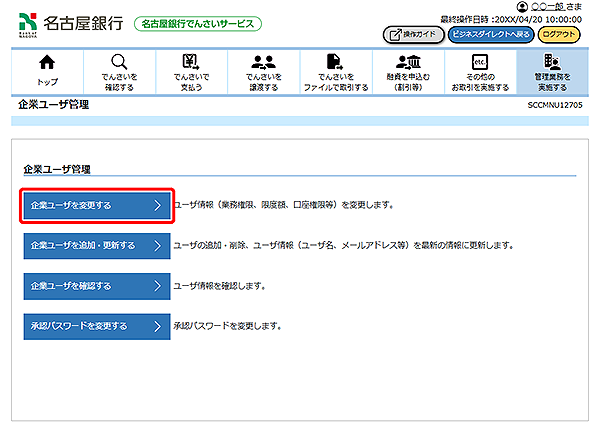Image resolution: width=600 pixels, height=427 pixels.
Task: Click the screen ID SCCMNU12705
Action: coord(554,105)
